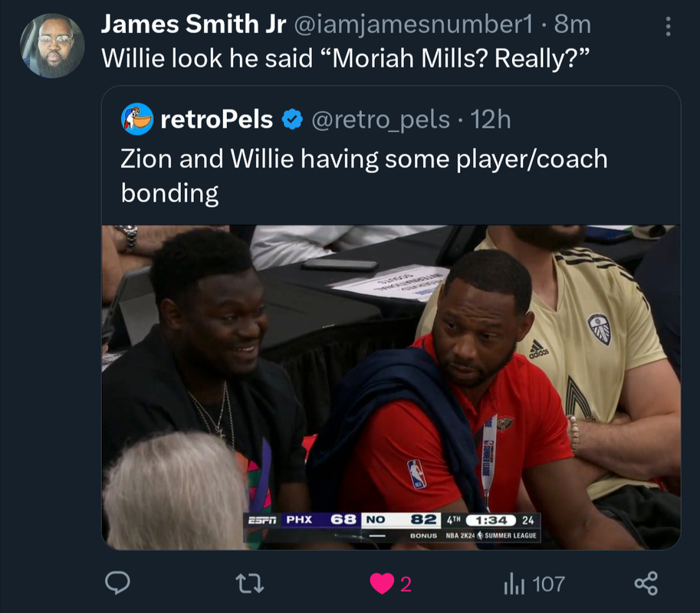This screenshot has height=613, width=700.
Task: View the like count of 2
Action: [x=406, y=584]
